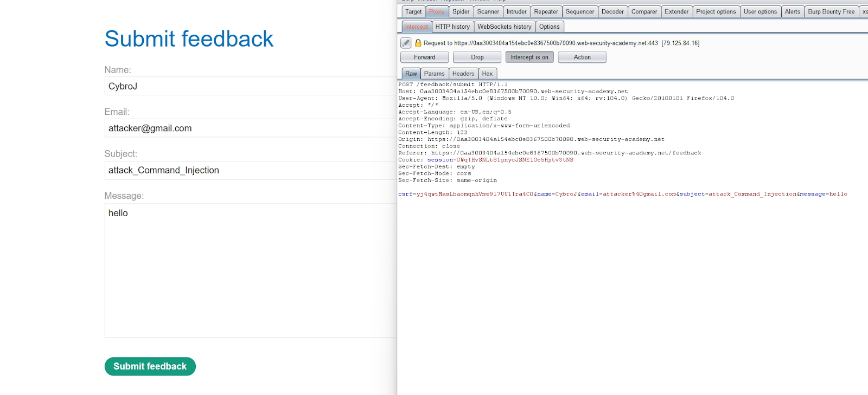Open the WebSockets history tab
This screenshot has height=395, width=868.
coord(504,27)
